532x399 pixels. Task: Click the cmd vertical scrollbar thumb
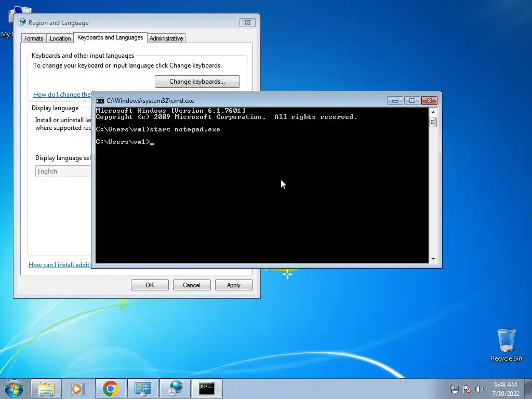(x=433, y=122)
